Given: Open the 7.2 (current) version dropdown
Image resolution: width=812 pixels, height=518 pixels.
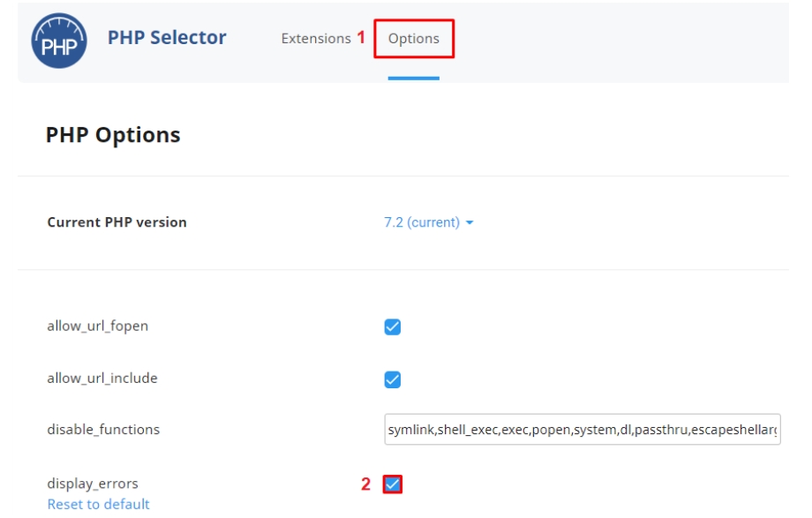Looking at the screenshot, I should tap(422, 222).
